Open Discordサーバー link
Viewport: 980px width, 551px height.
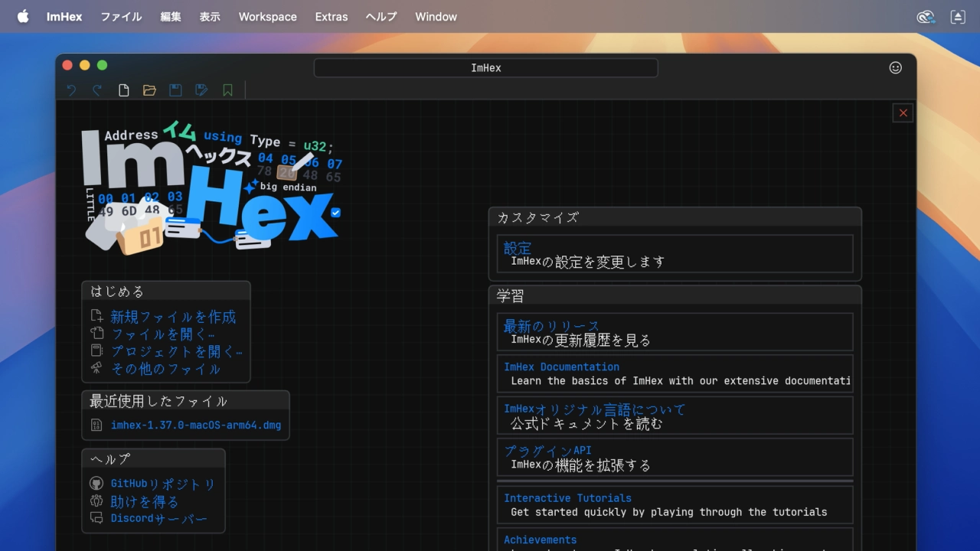159,518
